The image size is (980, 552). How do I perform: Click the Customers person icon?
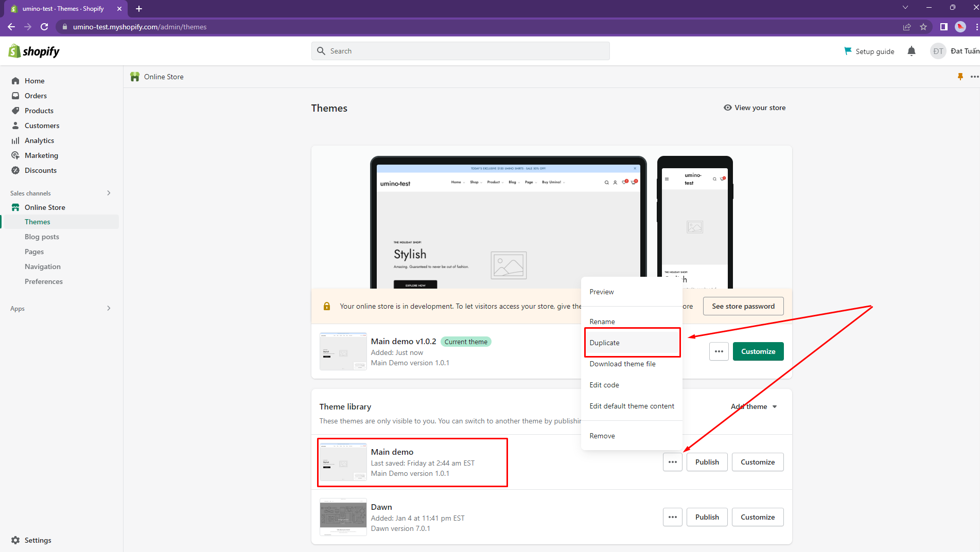(15, 126)
